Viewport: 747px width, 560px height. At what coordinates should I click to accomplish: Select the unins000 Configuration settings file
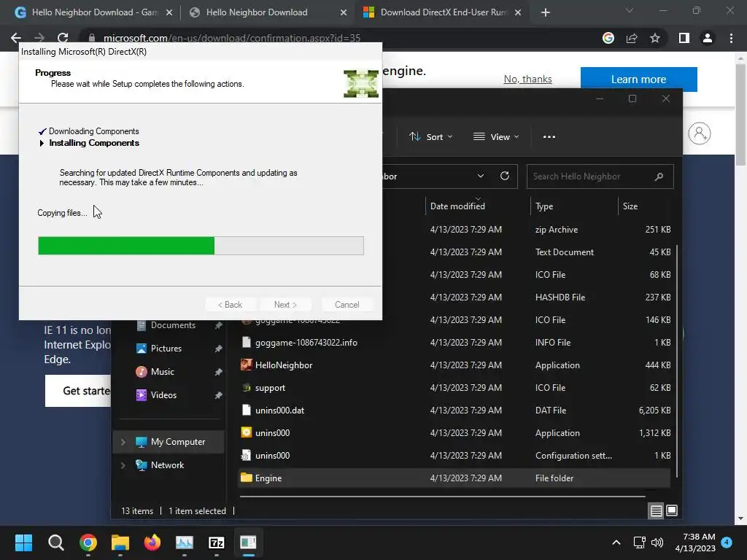click(454, 456)
